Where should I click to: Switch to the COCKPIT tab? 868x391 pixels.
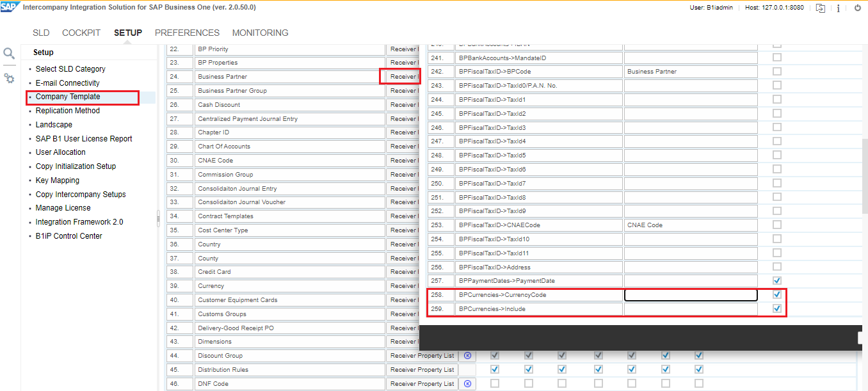[81, 33]
